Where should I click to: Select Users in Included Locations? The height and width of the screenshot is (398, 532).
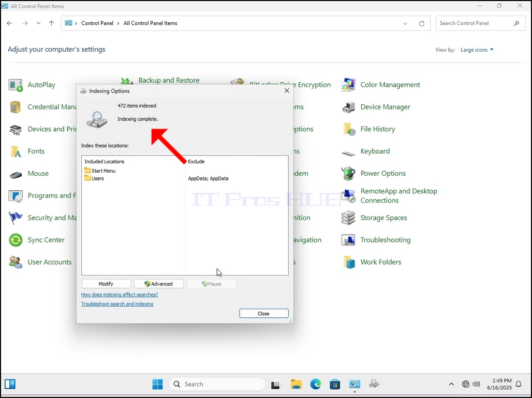pos(94,178)
